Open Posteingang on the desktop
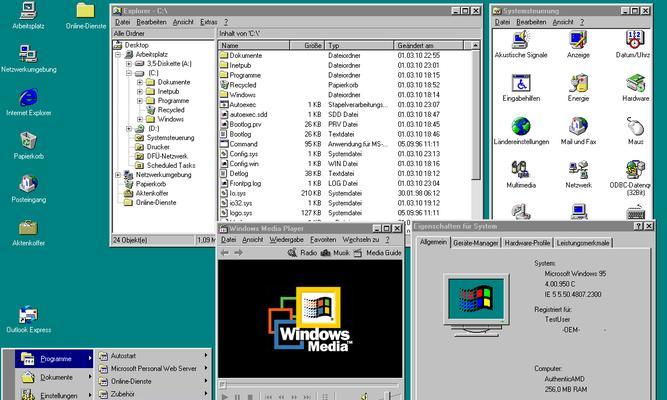Screen dimensions: 667x400 (x=29, y=189)
